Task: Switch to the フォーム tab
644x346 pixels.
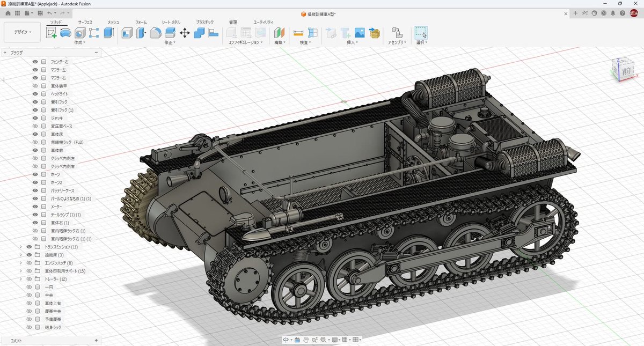Action: coord(141,23)
